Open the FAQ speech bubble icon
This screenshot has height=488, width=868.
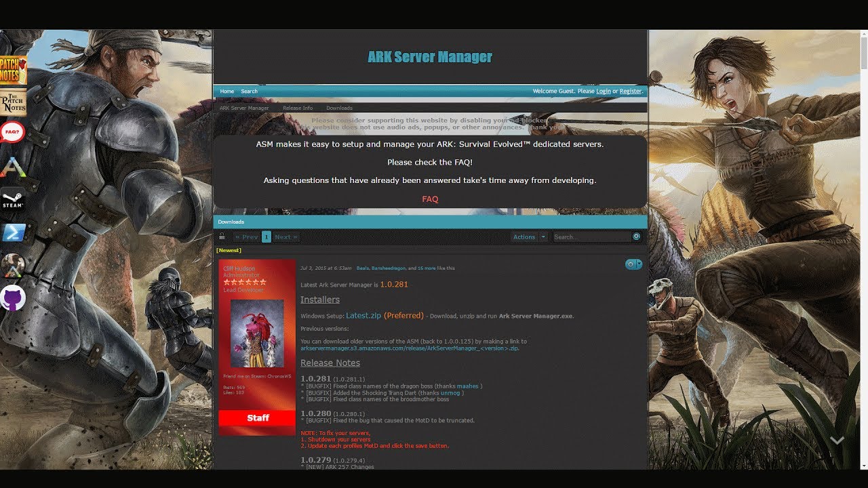(12, 131)
